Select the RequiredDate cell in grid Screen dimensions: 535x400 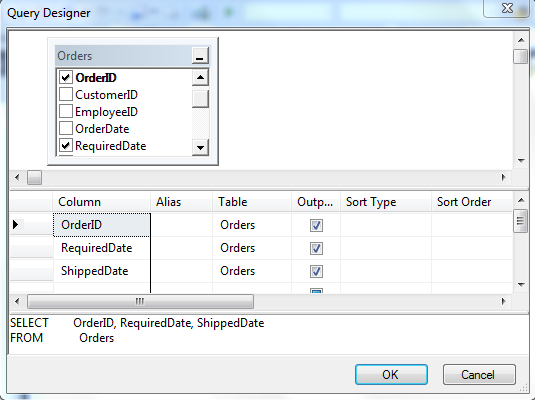tap(101, 248)
